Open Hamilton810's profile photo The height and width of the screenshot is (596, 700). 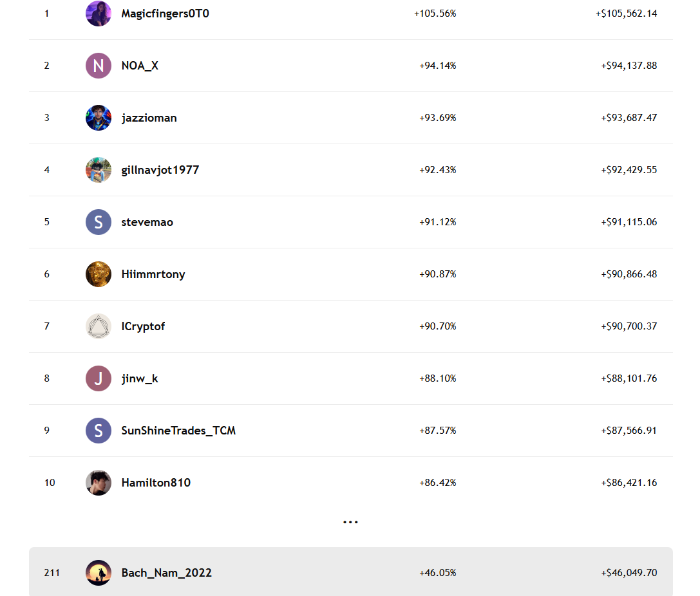tap(99, 483)
